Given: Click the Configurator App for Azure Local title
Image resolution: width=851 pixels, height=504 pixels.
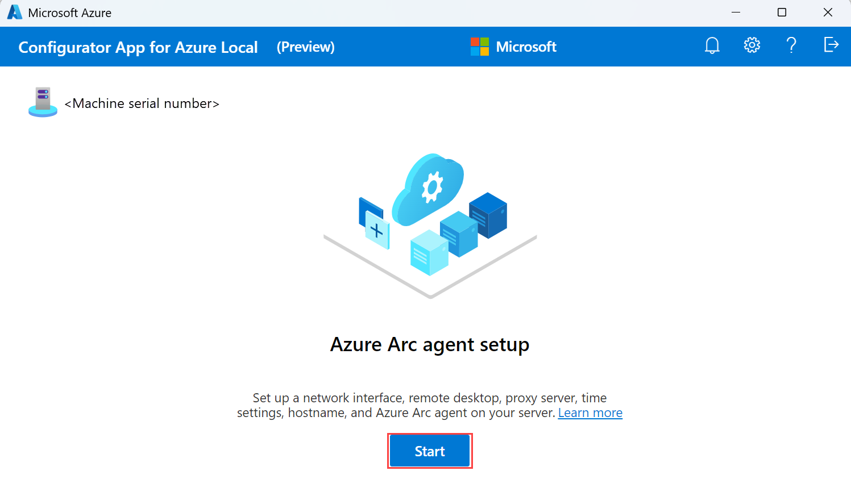Looking at the screenshot, I should tap(138, 47).
